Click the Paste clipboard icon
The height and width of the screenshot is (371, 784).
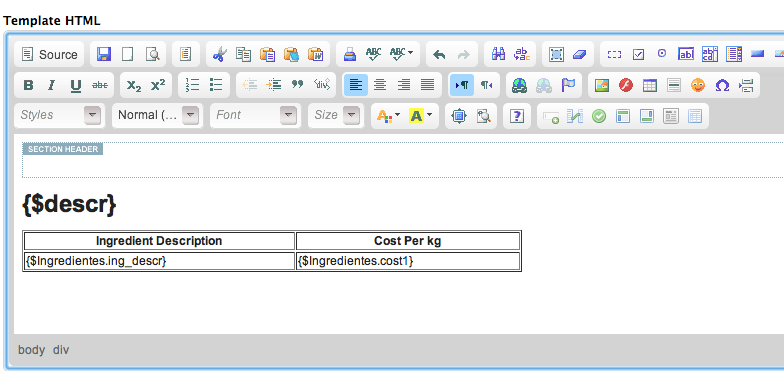[x=268, y=54]
